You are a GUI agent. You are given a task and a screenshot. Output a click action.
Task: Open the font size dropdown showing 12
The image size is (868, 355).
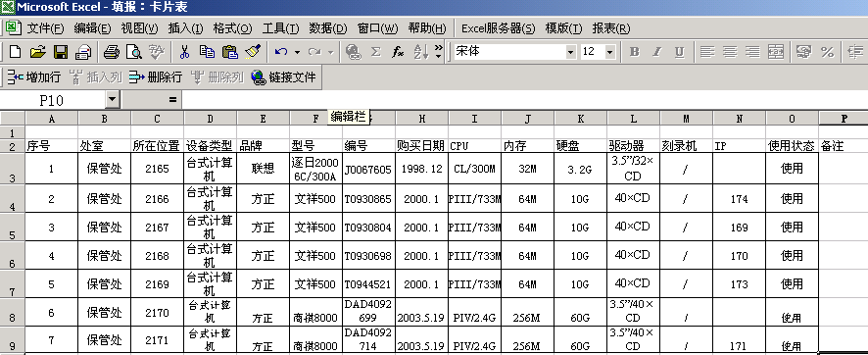[x=610, y=52]
